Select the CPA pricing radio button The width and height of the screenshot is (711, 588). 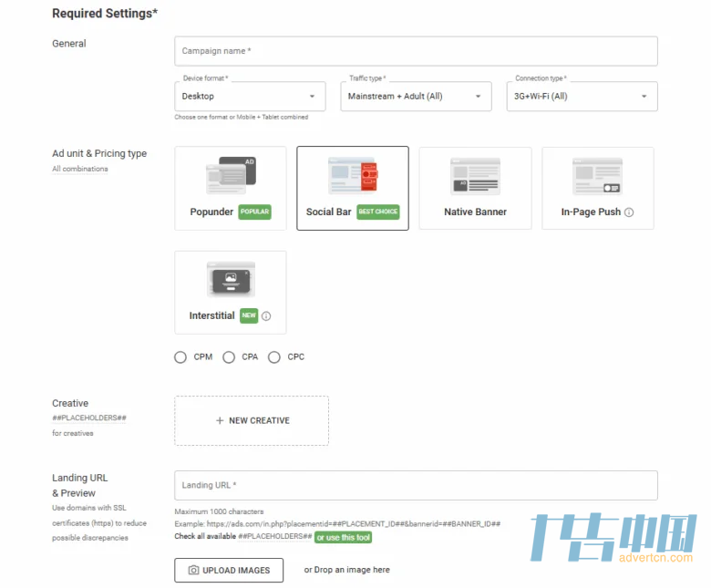click(x=229, y=357)
